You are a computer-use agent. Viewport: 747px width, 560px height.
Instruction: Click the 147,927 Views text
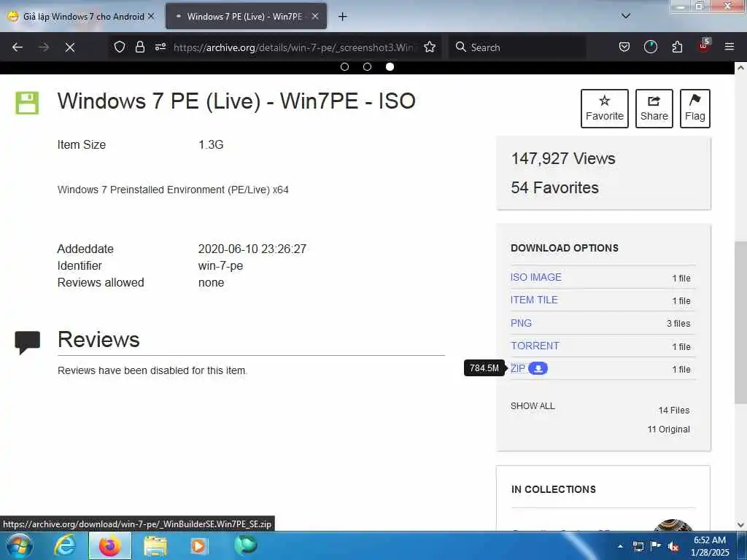click(563, 158)
